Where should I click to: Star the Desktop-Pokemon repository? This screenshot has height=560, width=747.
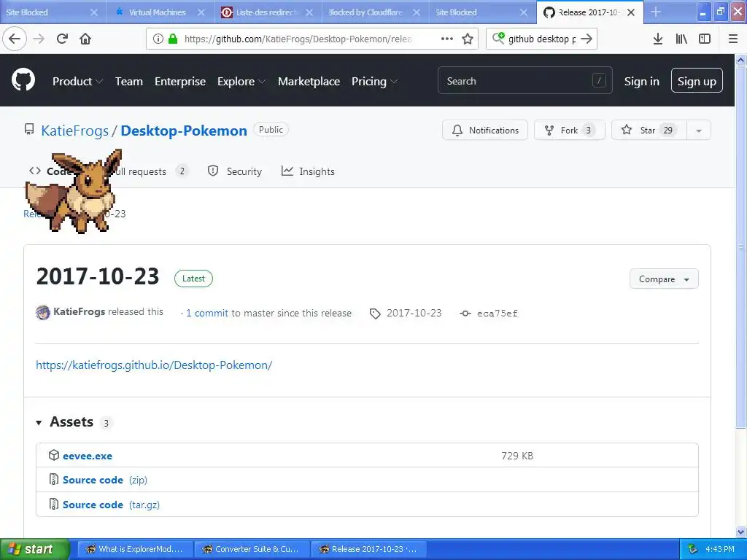(649, 130)
